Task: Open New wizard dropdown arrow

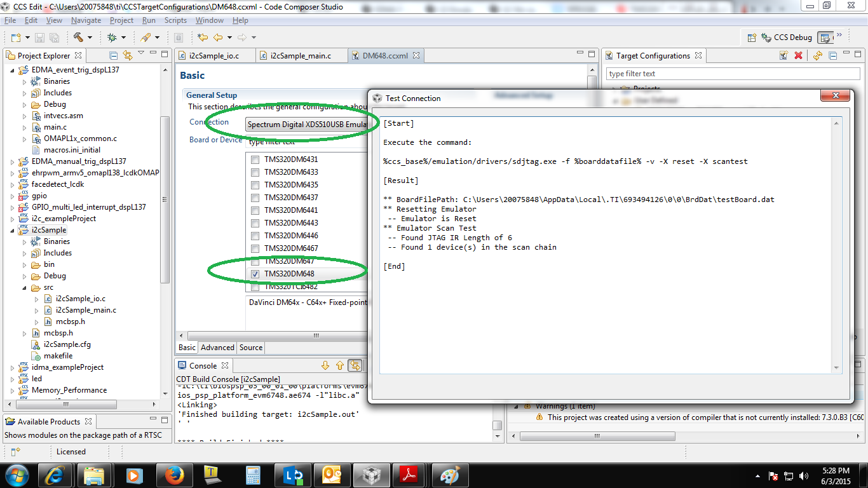Action: (27, 38)
